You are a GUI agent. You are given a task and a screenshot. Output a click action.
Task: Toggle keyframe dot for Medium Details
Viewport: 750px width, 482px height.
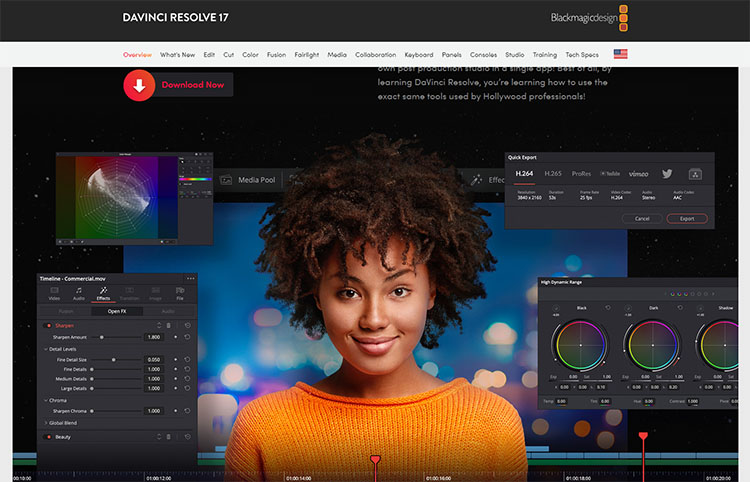tap(176, 379)
